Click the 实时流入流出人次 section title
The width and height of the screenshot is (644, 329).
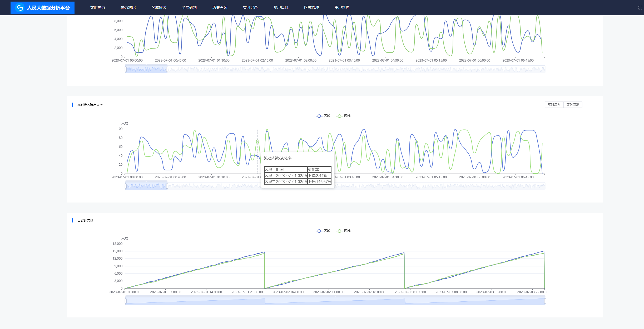click(90, 105)
